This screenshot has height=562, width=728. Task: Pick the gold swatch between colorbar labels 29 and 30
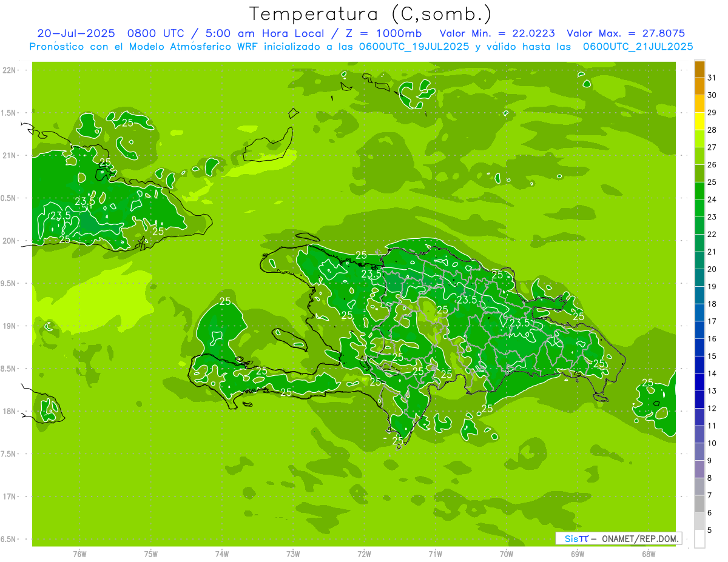point(699,104)
